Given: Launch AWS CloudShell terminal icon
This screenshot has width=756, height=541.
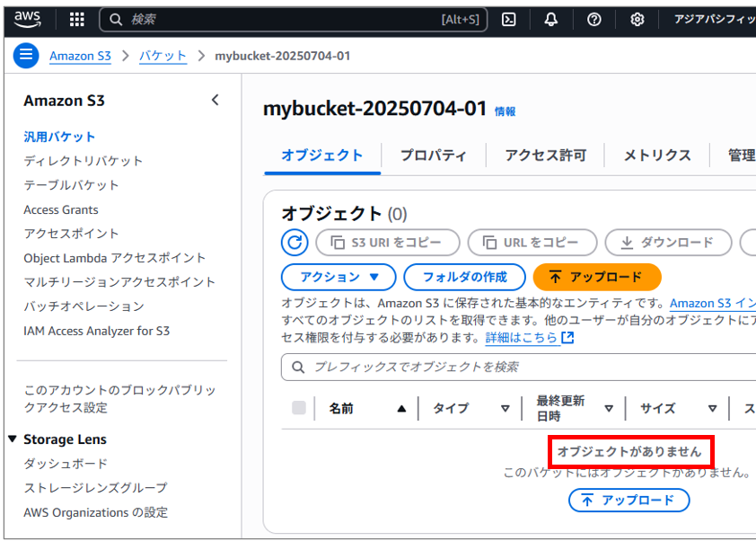Looking at the screenshot, I should (x=509, y=19).
